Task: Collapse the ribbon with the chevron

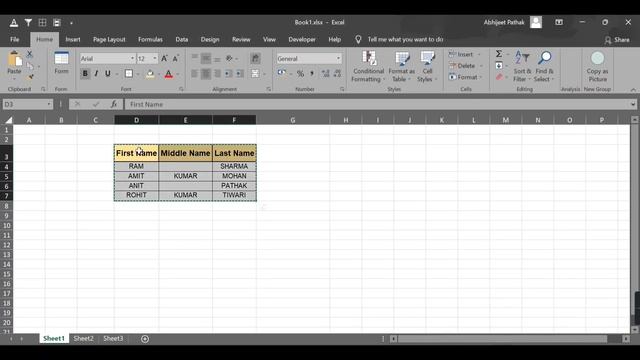Action: [x=633, y=89]
